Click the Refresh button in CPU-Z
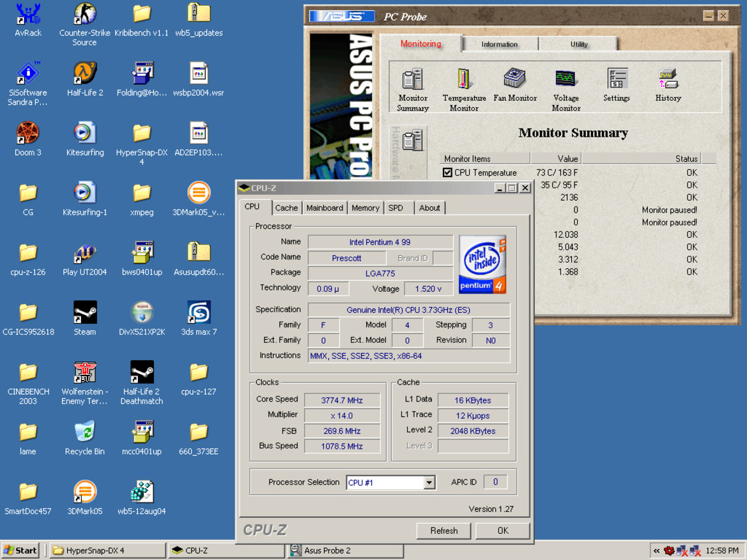Image resolution: width=747 pixels, height=560 pixels. (443, 531)
